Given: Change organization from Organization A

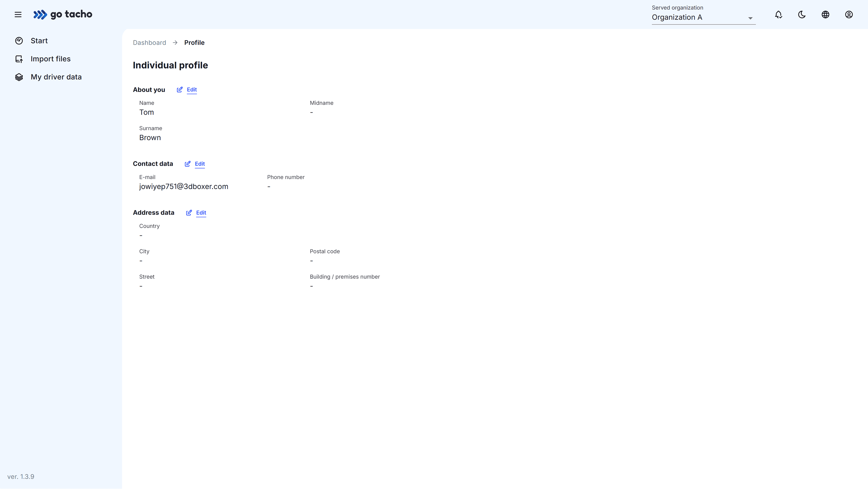Looking at the screenshot, I should pyautogui.click(x=704, y=17).
